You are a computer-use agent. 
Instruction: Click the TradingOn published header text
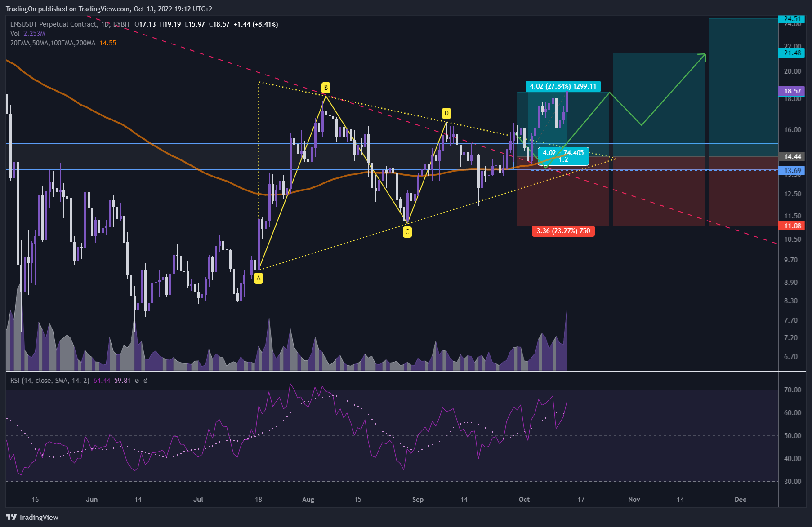point(109,9)
